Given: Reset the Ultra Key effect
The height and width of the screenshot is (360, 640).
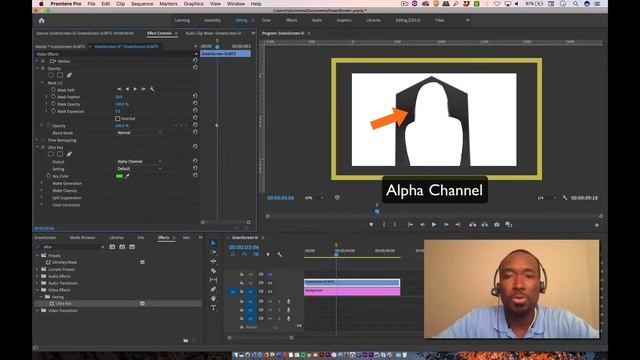Looking at the screenshot, I should click(x=195, y=147).
